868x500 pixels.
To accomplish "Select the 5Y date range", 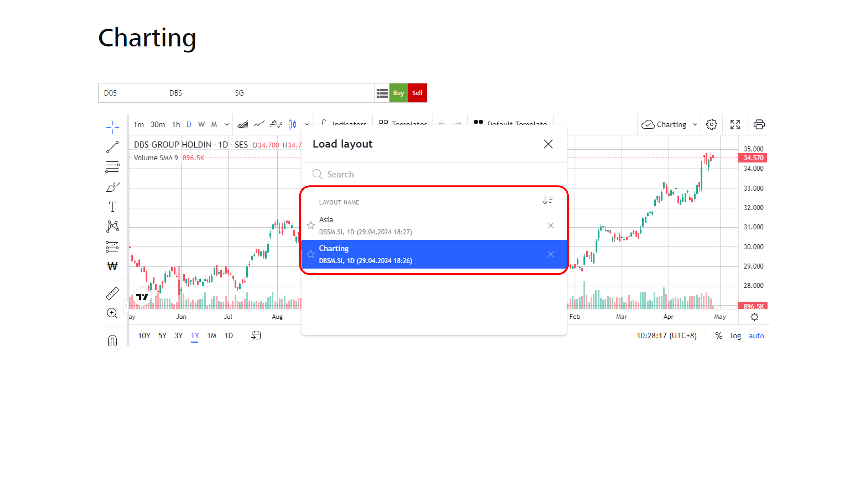I will 162,336.
